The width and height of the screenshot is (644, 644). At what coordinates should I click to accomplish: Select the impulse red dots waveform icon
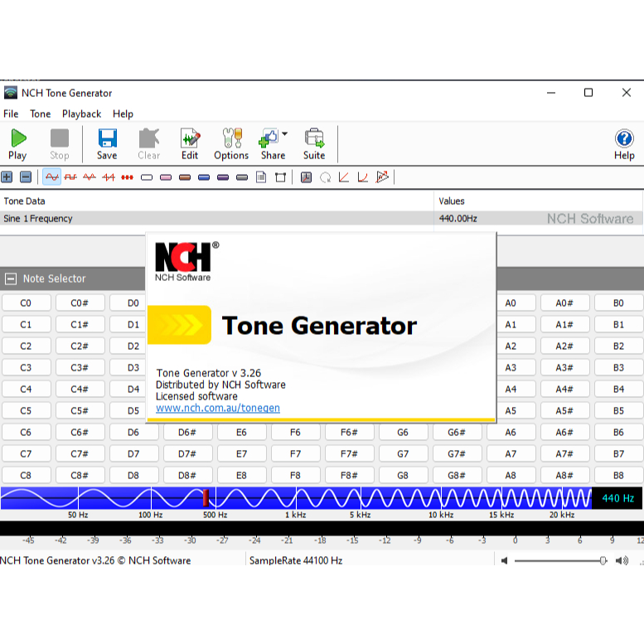coord(128,177)
